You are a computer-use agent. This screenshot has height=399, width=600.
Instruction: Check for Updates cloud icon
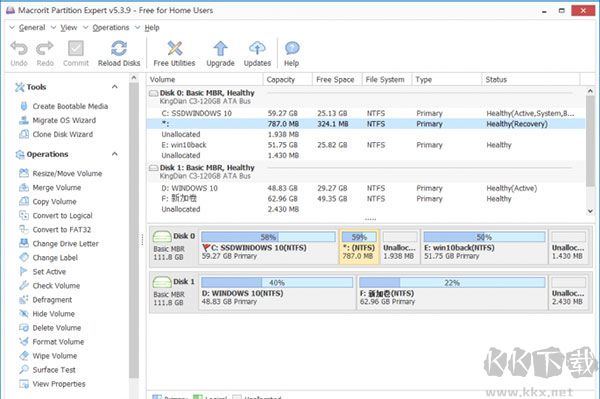coord(257,49)
